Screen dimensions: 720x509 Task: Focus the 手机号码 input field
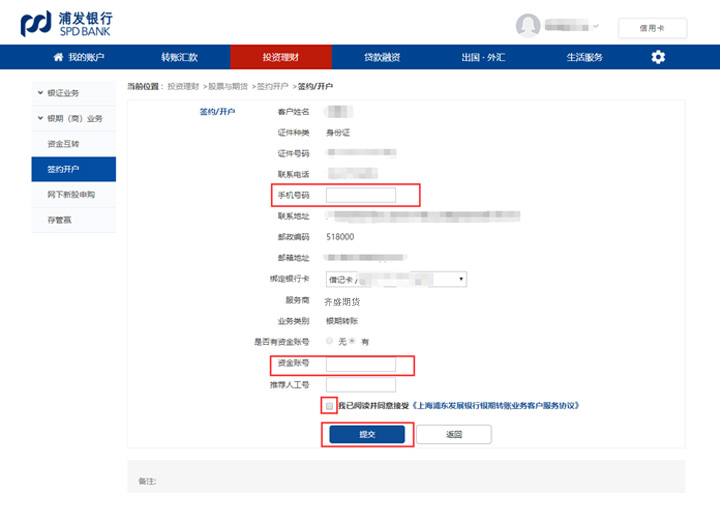[x=361, y=194]
